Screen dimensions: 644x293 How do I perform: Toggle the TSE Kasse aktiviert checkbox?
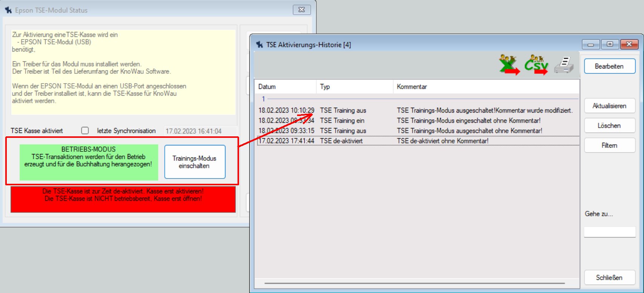(x=85, y=131)
